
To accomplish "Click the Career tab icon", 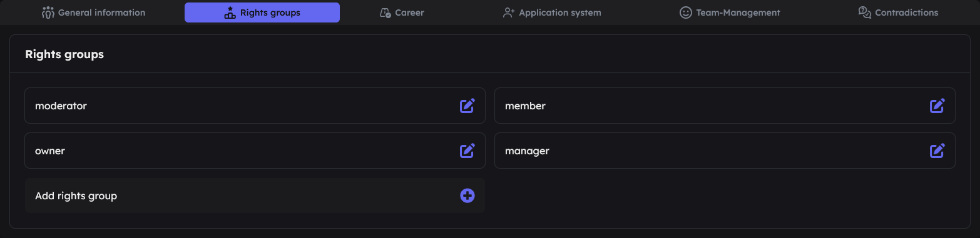I will 385,12.
